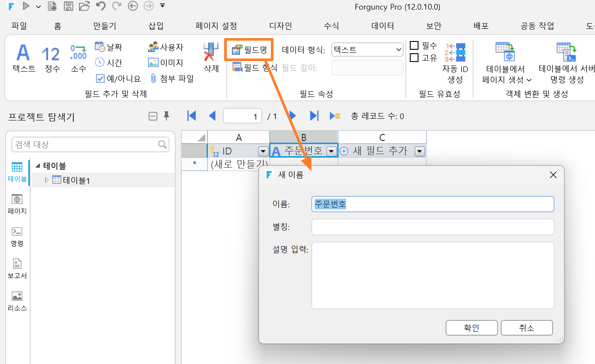595x364 pixels.
Task: Open the 데이터 형식 dropdown
Action: click(367, 50)
